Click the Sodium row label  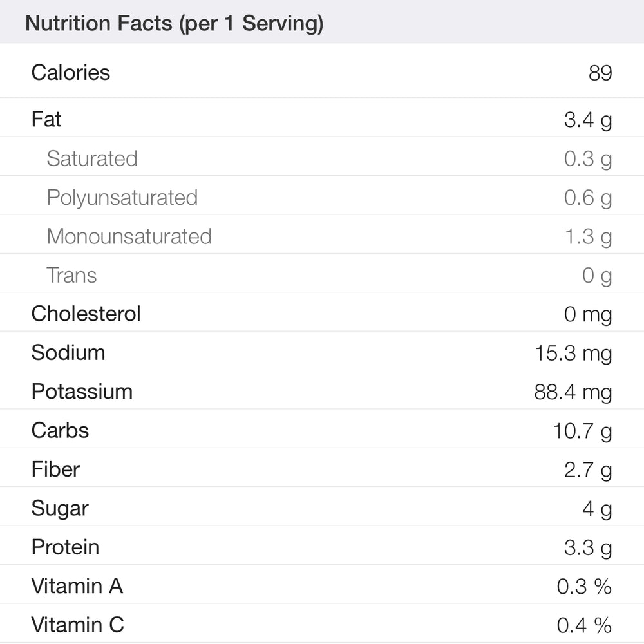68,352
